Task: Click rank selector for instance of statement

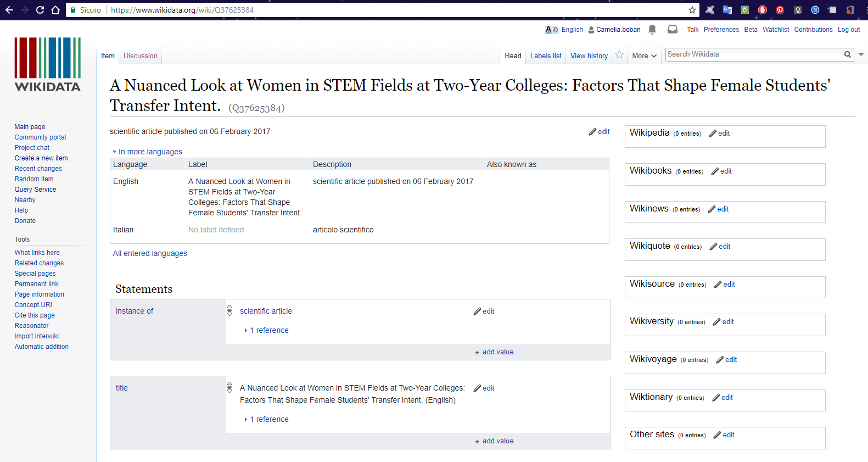Action: (229, 311)
